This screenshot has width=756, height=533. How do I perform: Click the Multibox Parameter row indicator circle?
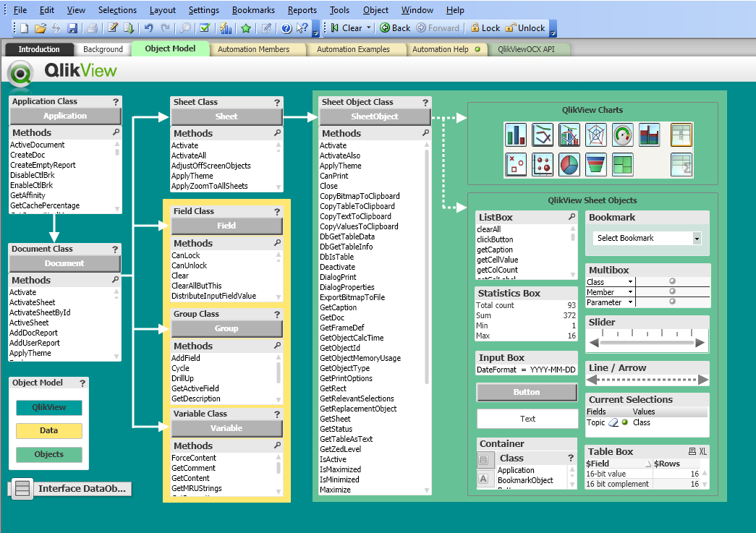(x=672, y=302)
